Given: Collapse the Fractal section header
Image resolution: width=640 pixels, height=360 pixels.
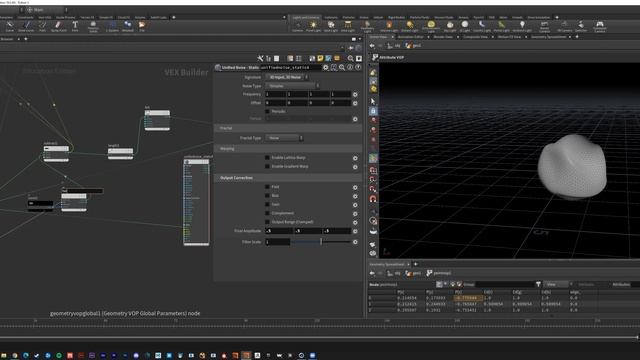Looking at the screenshot, I should [288, 128].
